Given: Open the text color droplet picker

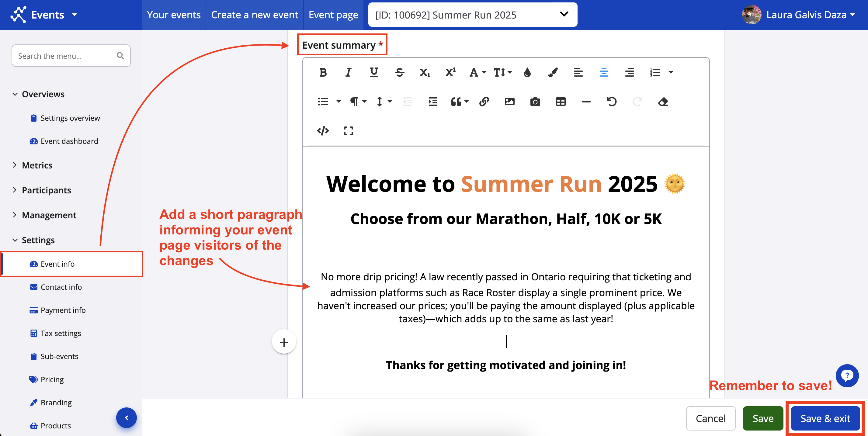Looking at the screenshot, I should [x=527, y=72].
